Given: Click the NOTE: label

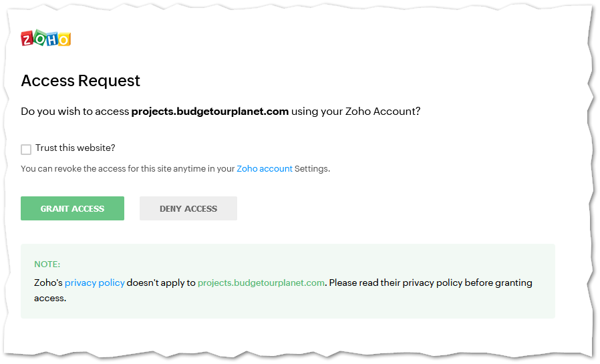Looking at the screenshot, I should (x=47, y=264).
